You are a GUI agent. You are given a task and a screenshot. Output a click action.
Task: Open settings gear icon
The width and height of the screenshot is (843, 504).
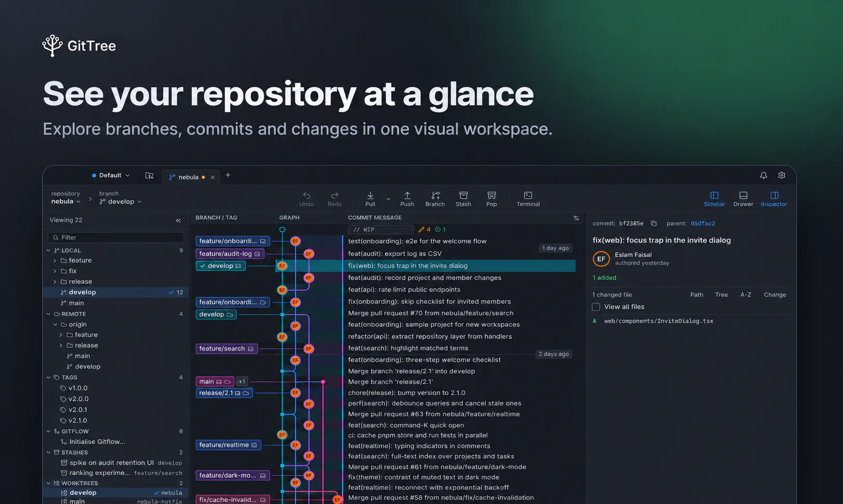click(781, 176)
